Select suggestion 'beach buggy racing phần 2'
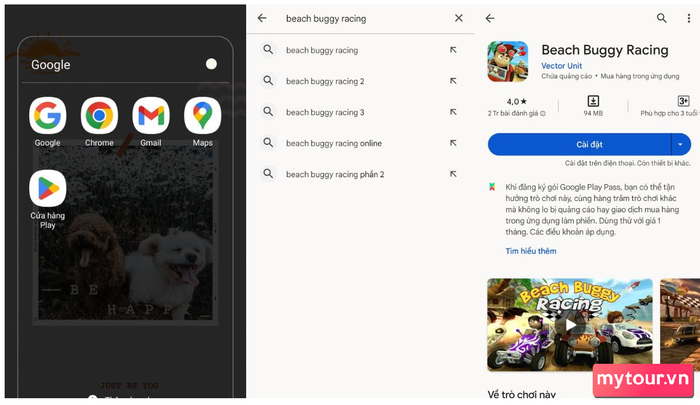The width and height of the screenshot is (700, 405). [335, 174]
